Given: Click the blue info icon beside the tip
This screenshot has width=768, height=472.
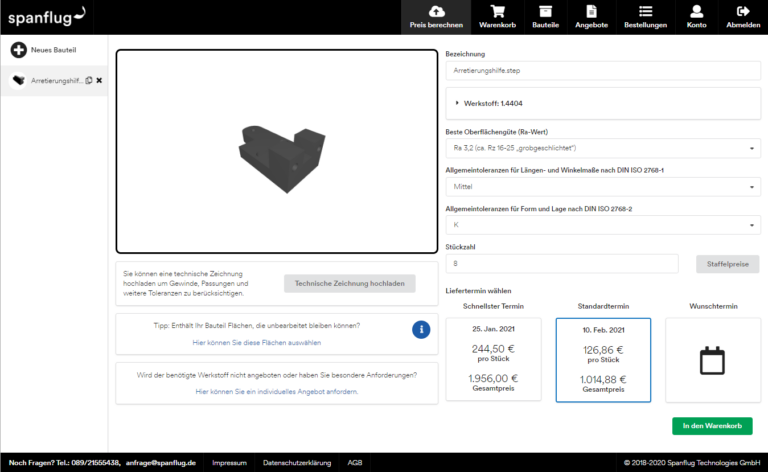Looking at the screenshot, I should [x=421, y=329].
